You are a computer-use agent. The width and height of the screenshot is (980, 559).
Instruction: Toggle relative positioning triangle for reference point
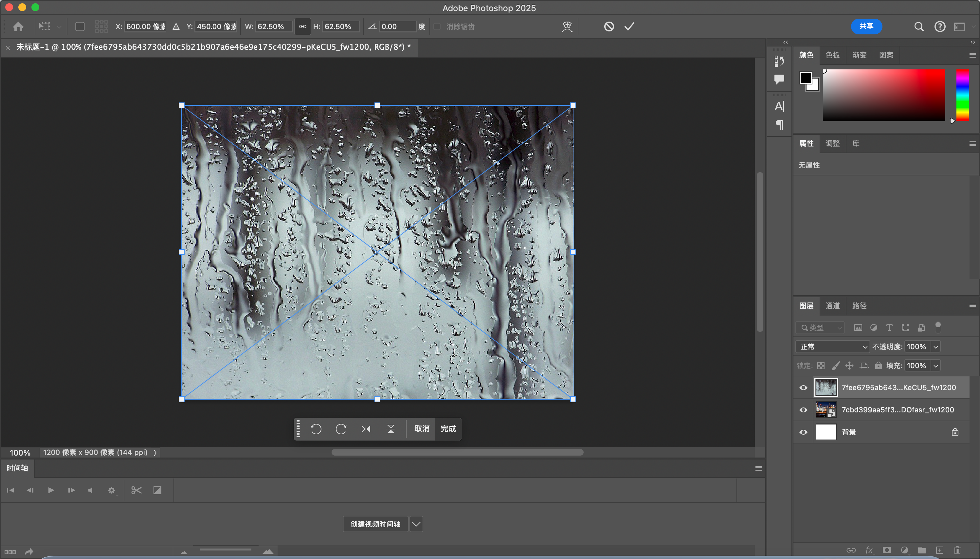click(176, 27)
